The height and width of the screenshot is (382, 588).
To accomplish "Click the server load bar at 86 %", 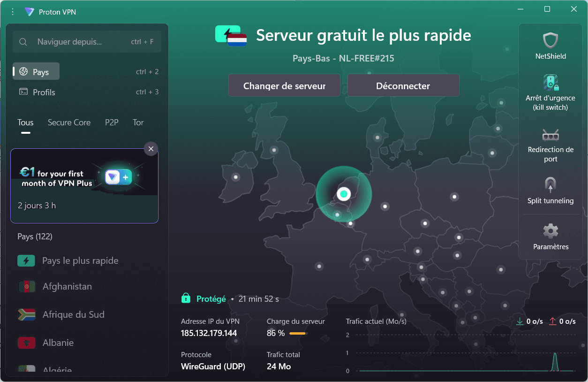I will [298, 334].
